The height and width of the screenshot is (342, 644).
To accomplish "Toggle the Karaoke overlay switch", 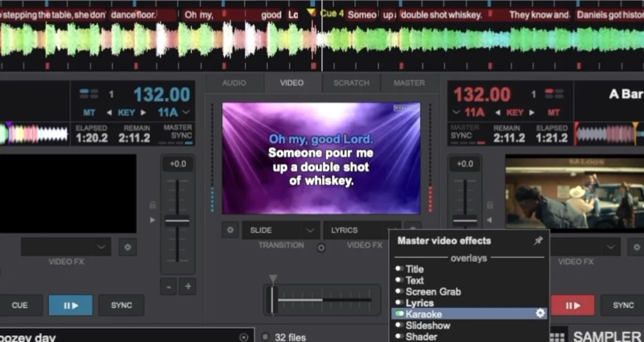I will [399, 314].
